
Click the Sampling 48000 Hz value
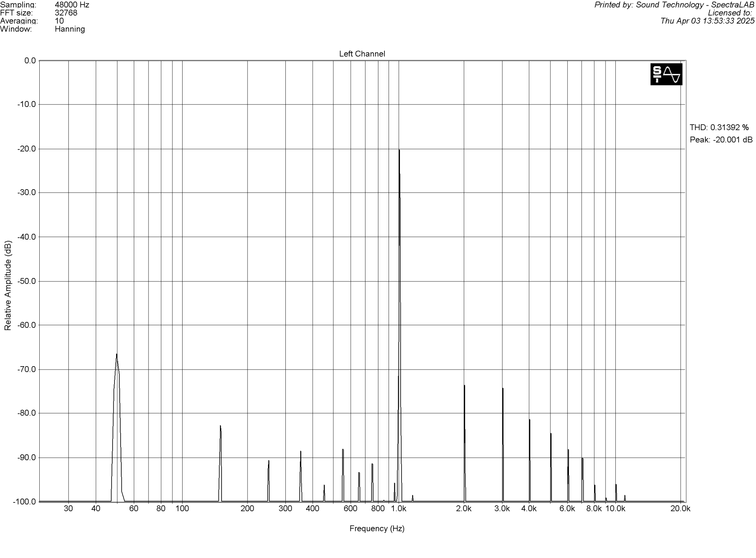(x=72, y=5)
